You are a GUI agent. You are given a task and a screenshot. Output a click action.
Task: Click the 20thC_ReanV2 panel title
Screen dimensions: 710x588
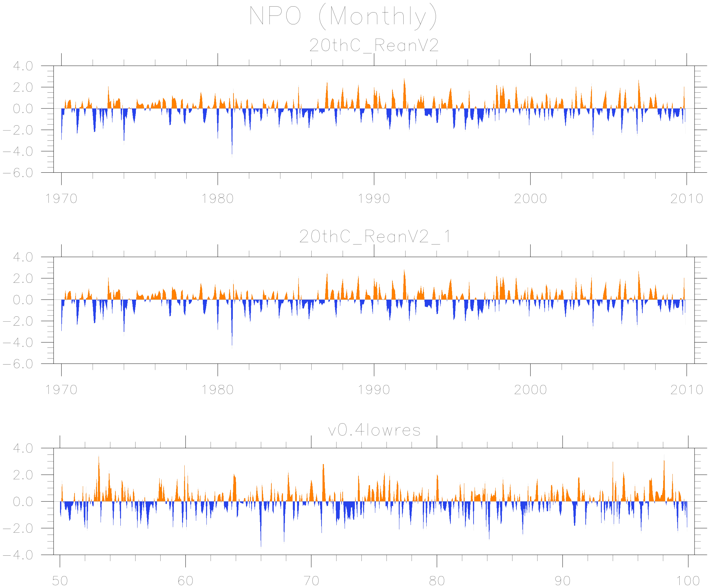374,45
